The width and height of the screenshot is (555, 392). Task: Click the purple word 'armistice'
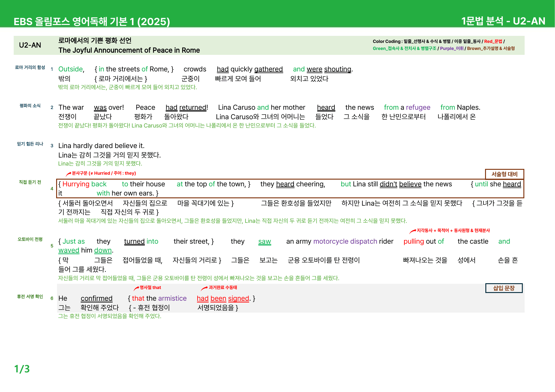172,299
